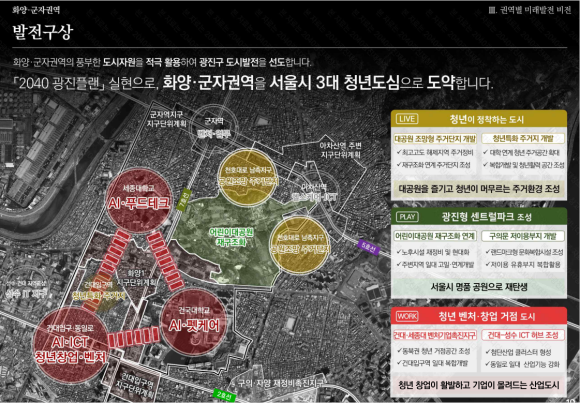The image size is (580, 403).
Task: Click the 대공원을 즐기고 청년이 머무르는 주거환경 조성 banner
Action: pos(479,188)
